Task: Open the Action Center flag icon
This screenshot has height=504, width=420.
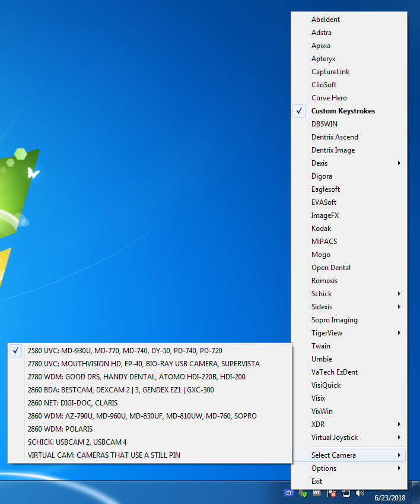Action: click(x=332, y=493)
